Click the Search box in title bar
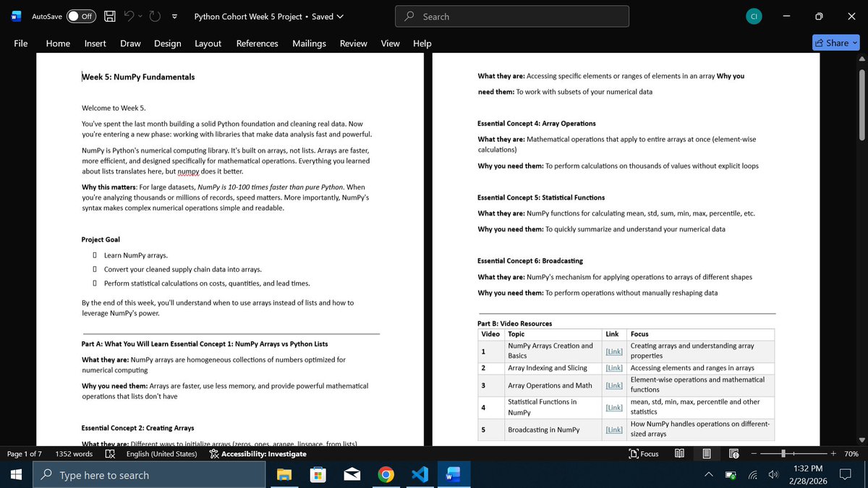Screen dimensions: 868x488 click(512, 16)
